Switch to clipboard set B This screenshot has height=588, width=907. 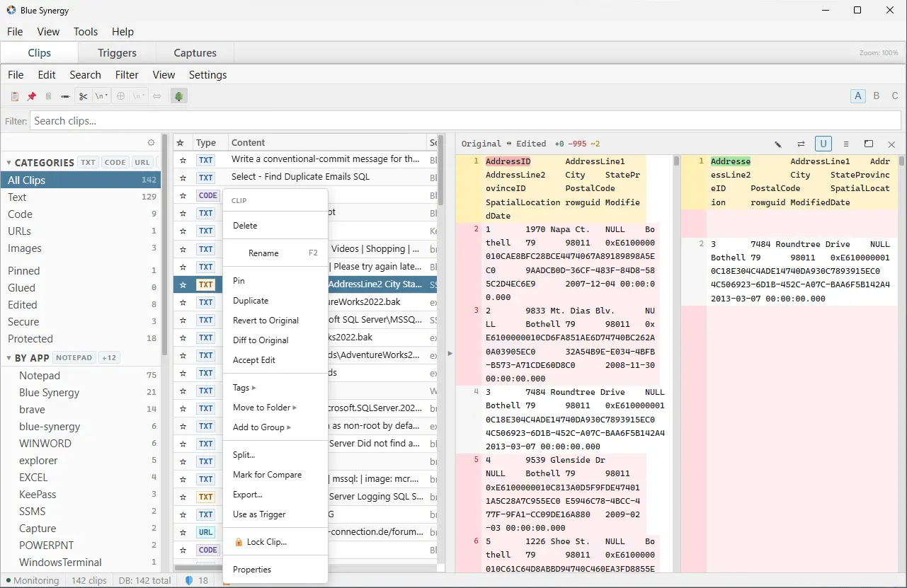point(877,96)
